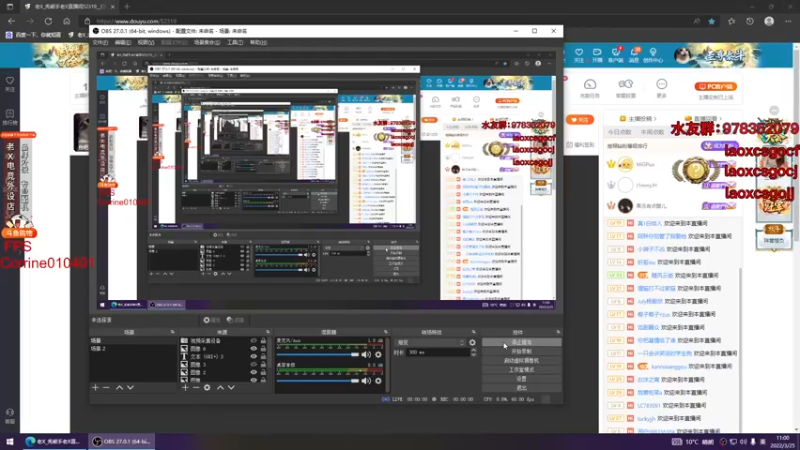Switch to OBS 27.0.1 taskbar item
The height and width of the screenshot is (450, 800).
click(122, 441)
